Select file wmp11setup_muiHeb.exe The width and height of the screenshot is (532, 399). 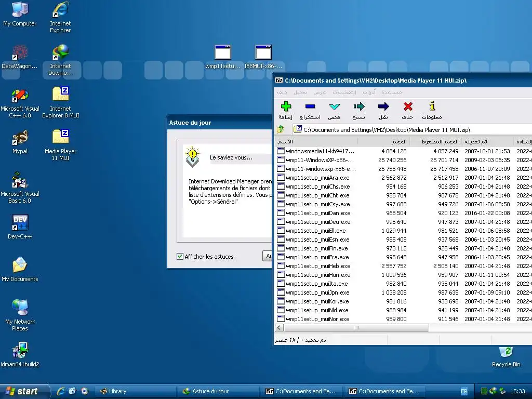click(318, 265)
